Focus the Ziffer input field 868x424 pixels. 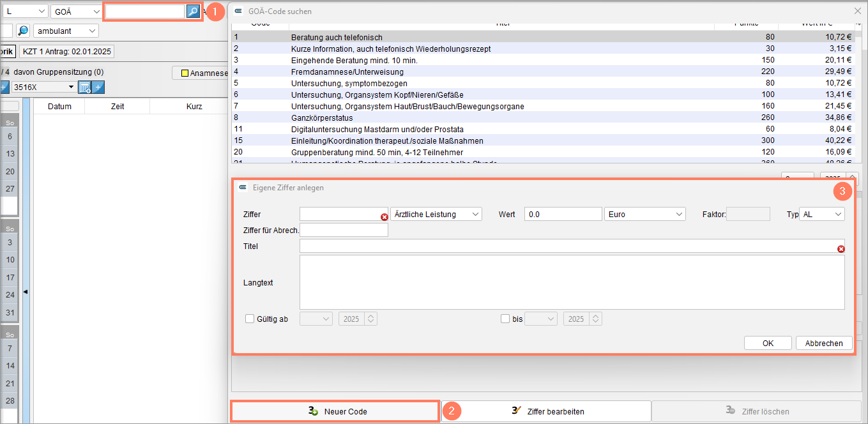(x=344, y=215)
